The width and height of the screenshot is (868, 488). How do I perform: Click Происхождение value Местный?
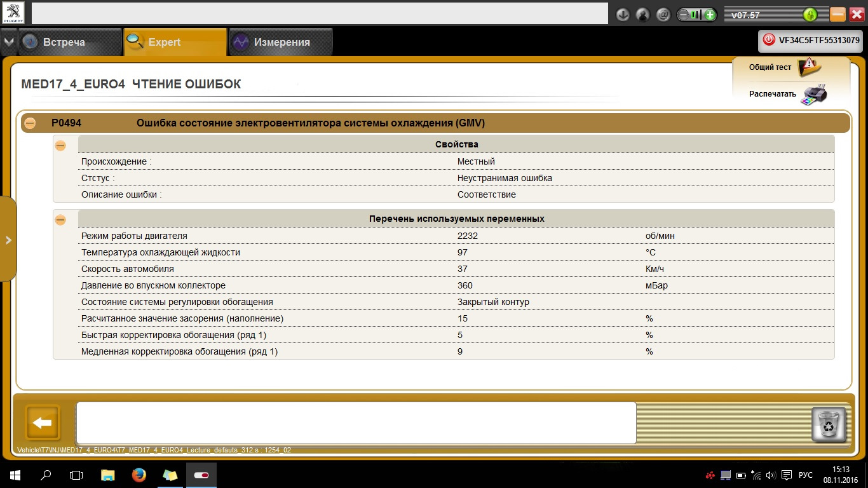[x=476, y=161]
